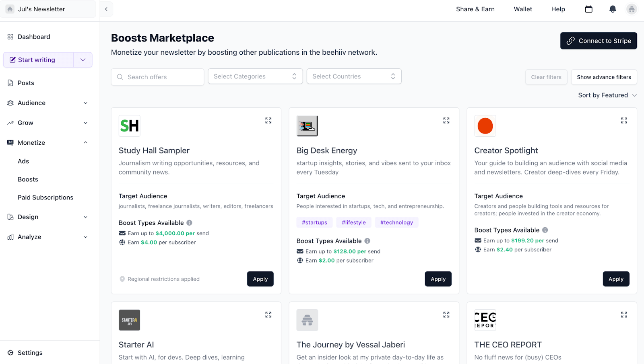Image resolution: width=644 pixels, height=364 pixels.
Task: Open the user profile avatar
Action: tap(632, 9)
